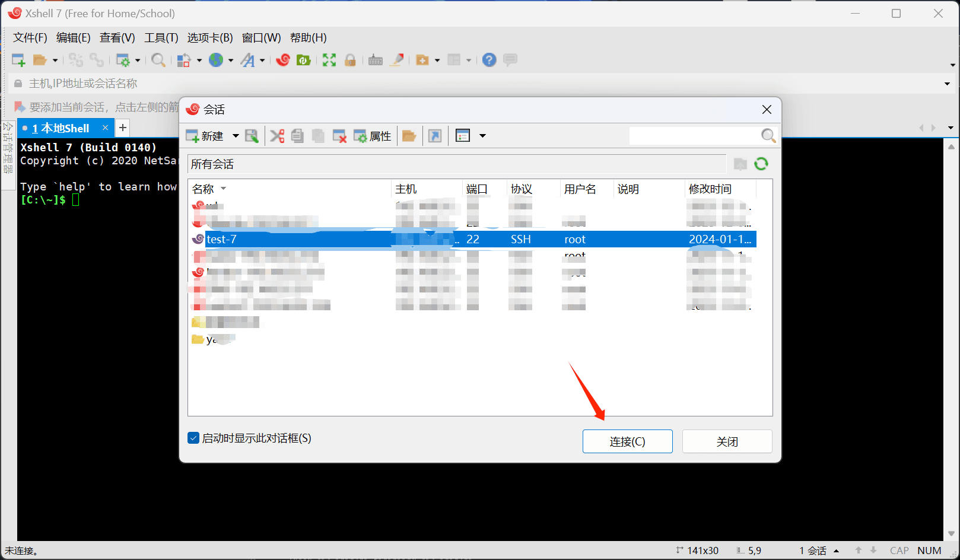Click the Find magnifier icon in main toolbar
This screenshot has width=960, height=560.
tap(158, 60)
